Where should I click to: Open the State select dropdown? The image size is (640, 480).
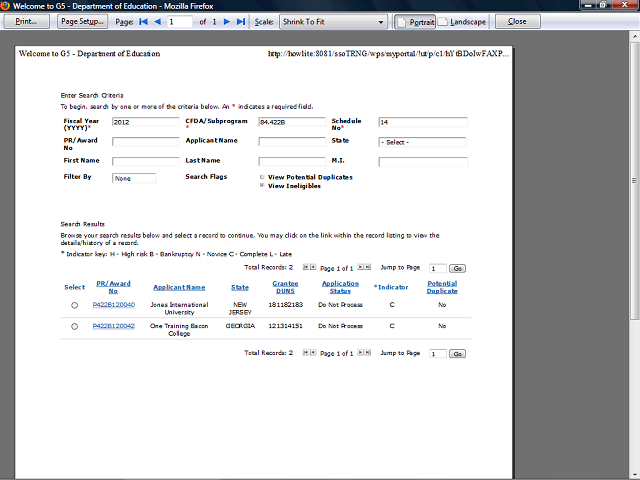tap(422, 142)
